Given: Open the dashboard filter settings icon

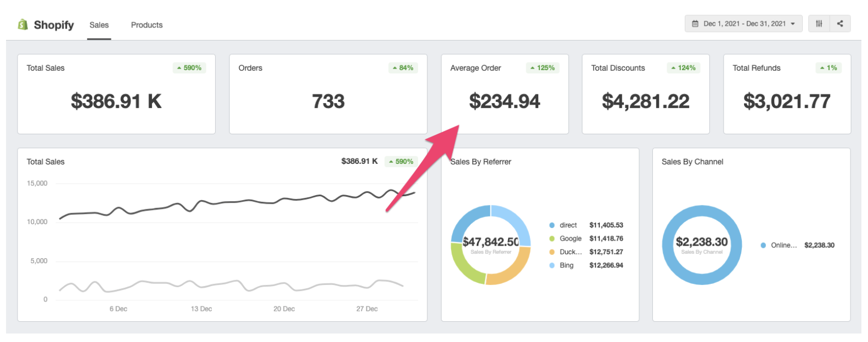Looking at the screenshot, I should click(819, 24).
